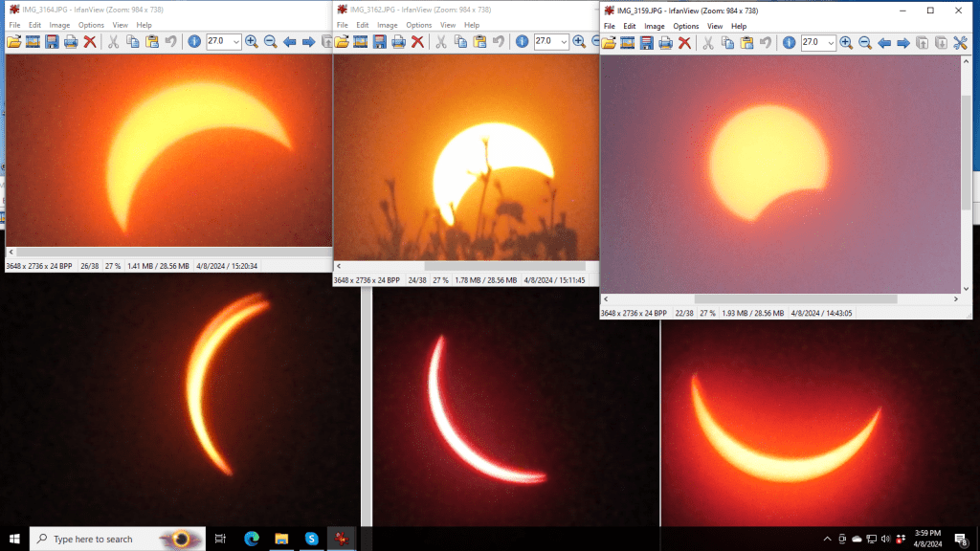Click the Windows Start button

tap(14, 539)
